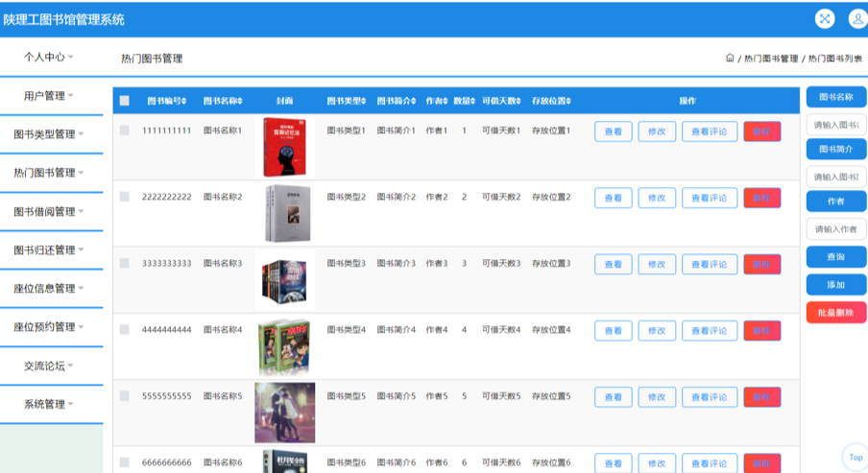Focus the 请输入作者 input field
The image size is (868, 473).
[836, 229]
